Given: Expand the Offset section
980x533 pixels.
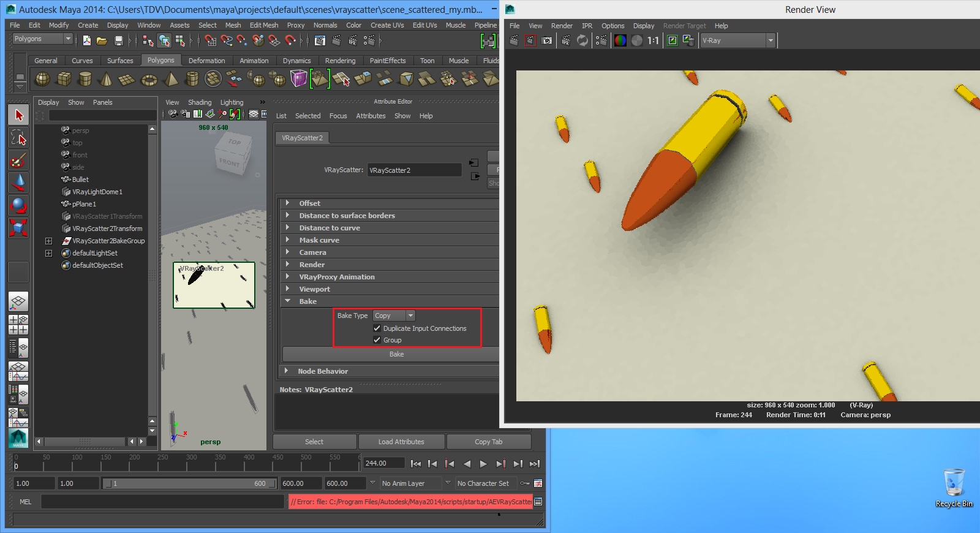Looking at the screenshot, I should (287, 203).
